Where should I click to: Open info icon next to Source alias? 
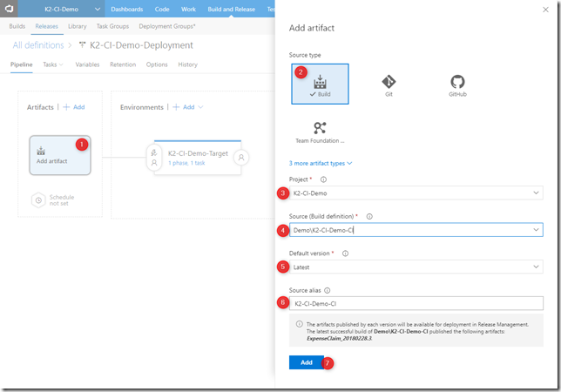[327, 290]
